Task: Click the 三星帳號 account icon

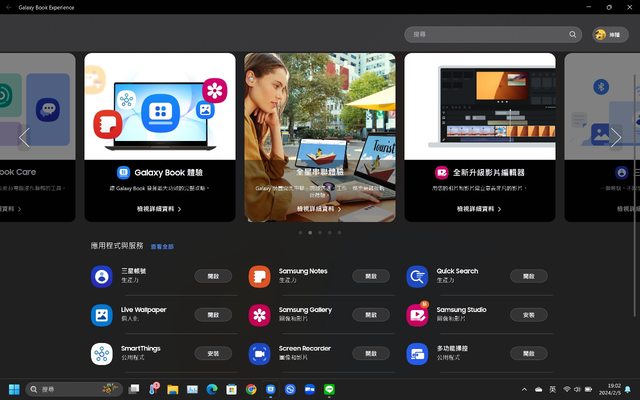Action: (x=101, y=277)
